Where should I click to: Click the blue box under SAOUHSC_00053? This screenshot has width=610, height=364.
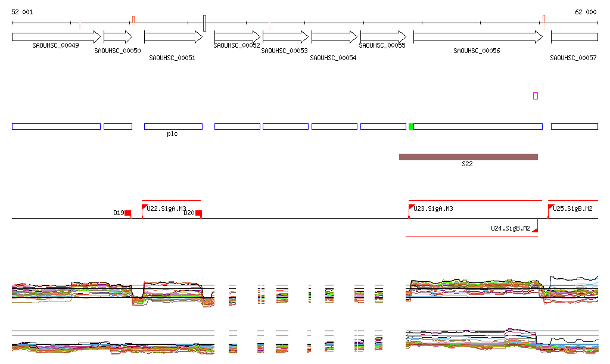click(x=285, y=126)
